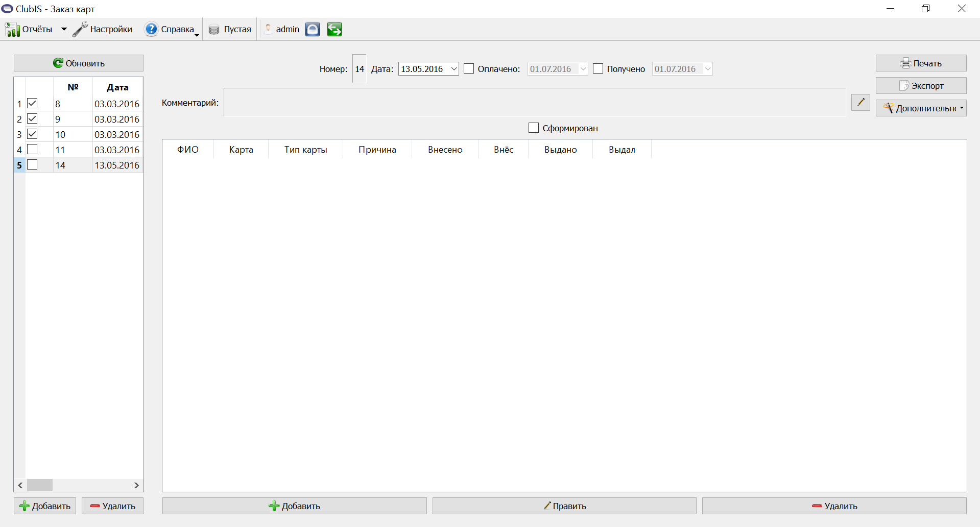Open the Дополнительно dropdown button

point(921,108)
